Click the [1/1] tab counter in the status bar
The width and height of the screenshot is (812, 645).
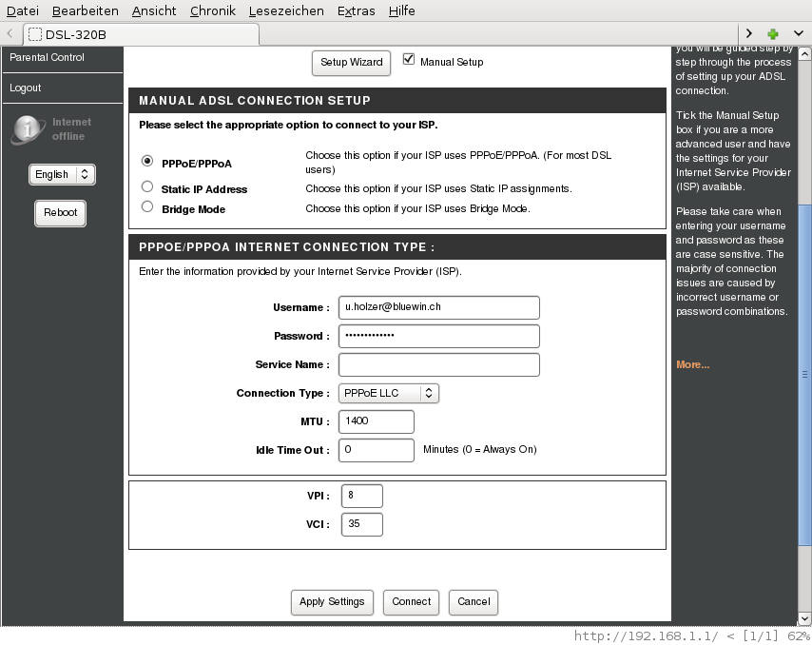(x=761, y=636)
